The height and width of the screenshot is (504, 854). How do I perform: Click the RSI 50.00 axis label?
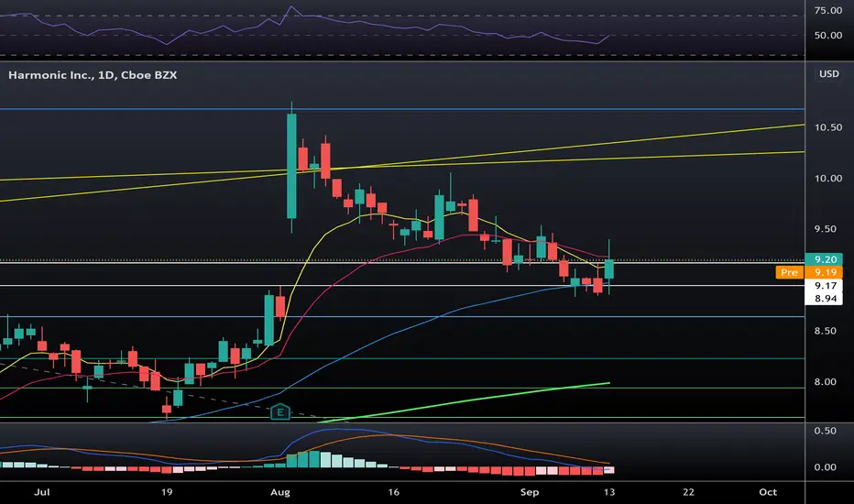coord(827,36)
